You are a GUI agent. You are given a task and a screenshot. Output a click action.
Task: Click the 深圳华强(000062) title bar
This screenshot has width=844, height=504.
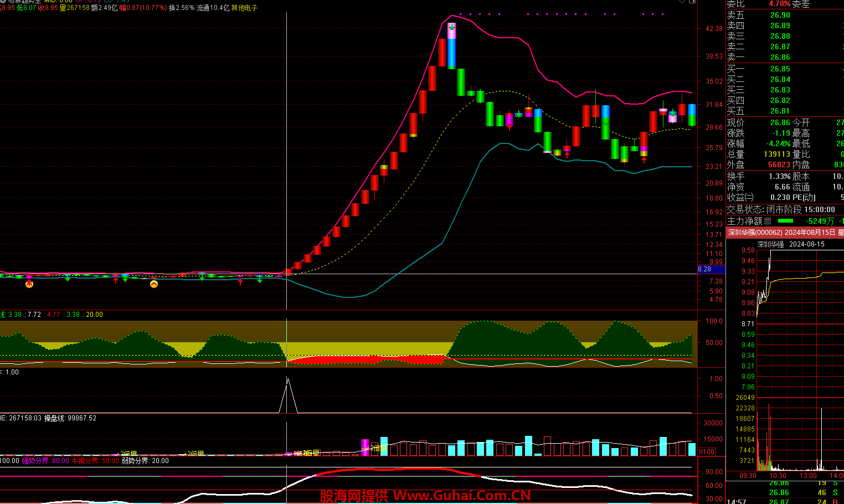pyautogui.click(x=784, y=233)
